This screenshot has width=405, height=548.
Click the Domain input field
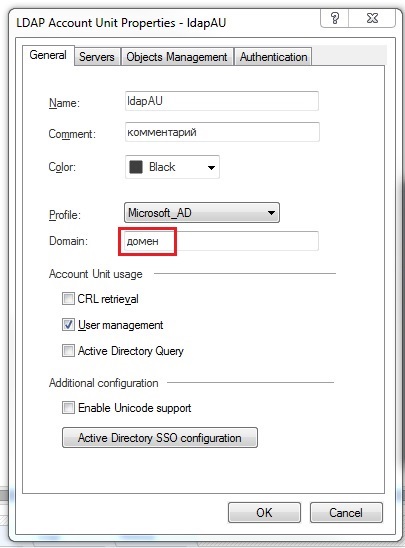tap(222, 241)
